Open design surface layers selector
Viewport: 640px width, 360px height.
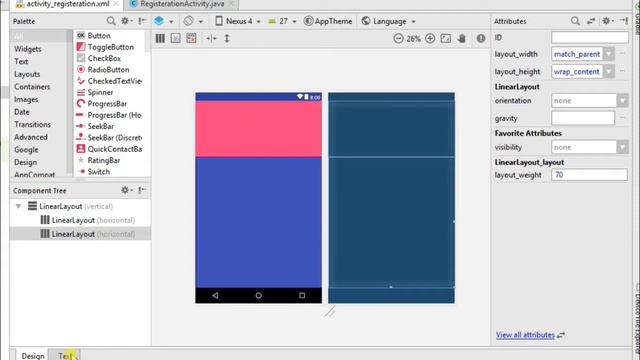point(163,21)
